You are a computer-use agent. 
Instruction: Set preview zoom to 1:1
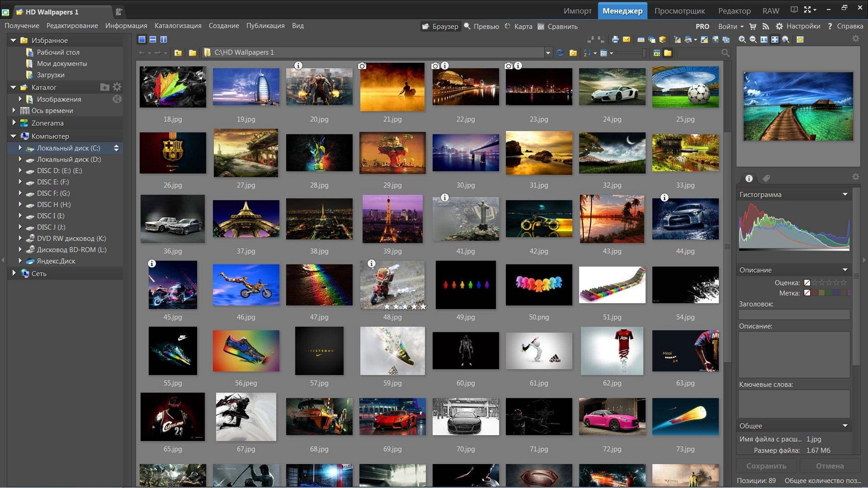click(764, 40)
